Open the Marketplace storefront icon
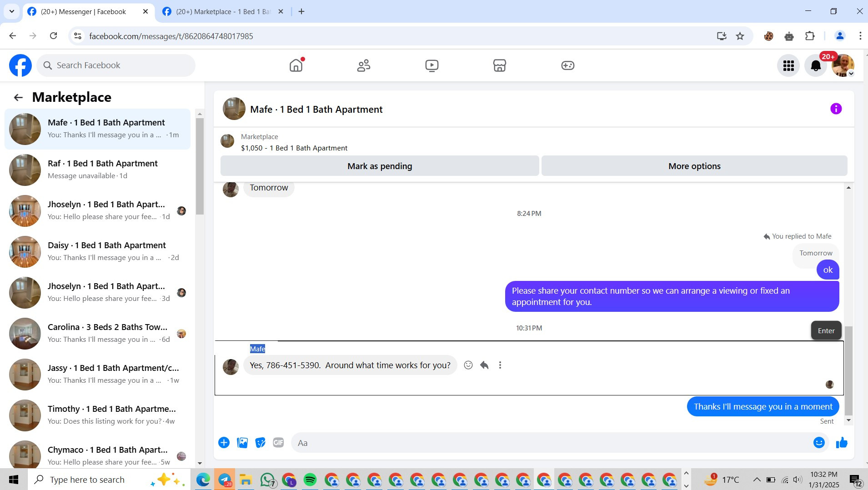The height and width of the screenshot is (490, 868). (500, 65)
